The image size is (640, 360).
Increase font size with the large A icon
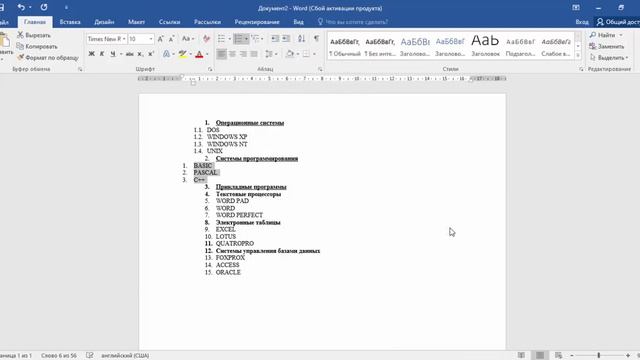pyautogui.click(x=160, y=39)
